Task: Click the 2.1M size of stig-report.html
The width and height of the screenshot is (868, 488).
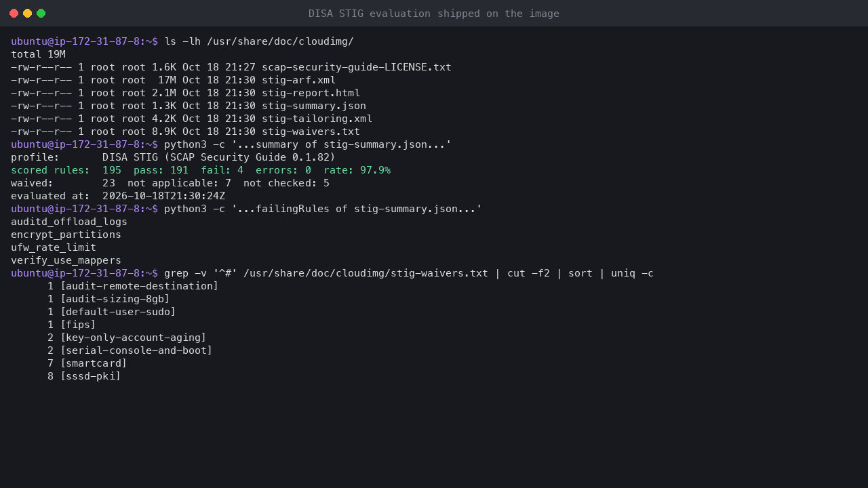Action: (x=164, y=93)
